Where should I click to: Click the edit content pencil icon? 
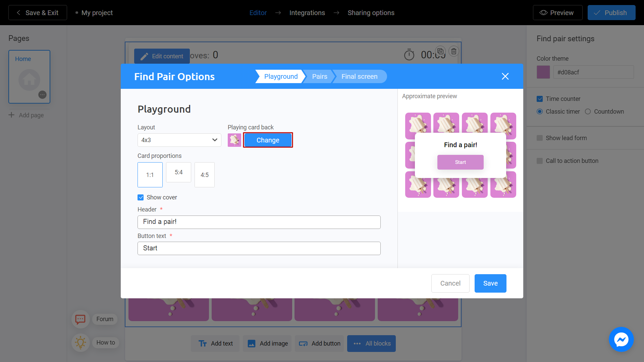tap(144, 56)
